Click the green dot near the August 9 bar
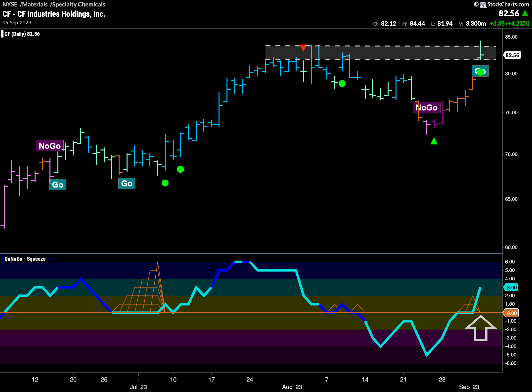The width and height of the screenshot is (532, 392). point(342,84)
